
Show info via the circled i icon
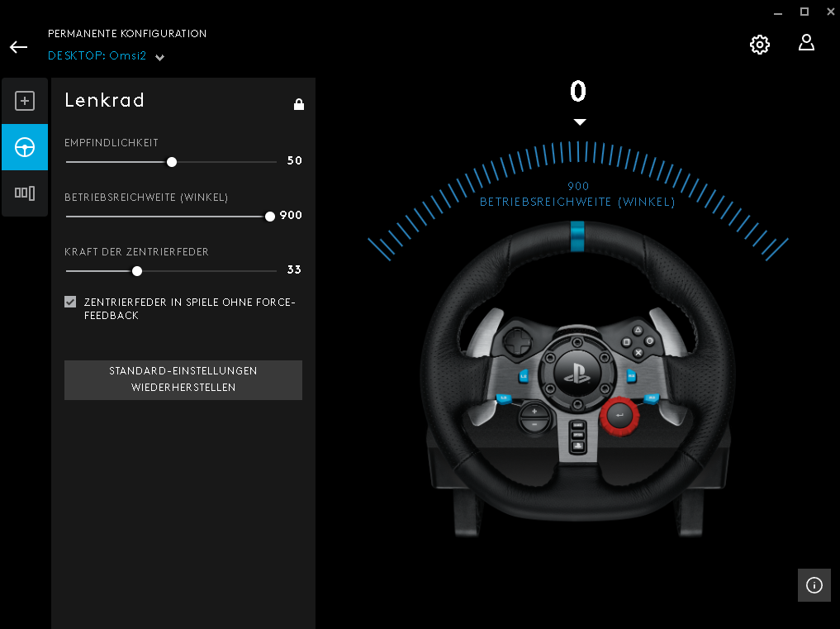coord(814,585)
